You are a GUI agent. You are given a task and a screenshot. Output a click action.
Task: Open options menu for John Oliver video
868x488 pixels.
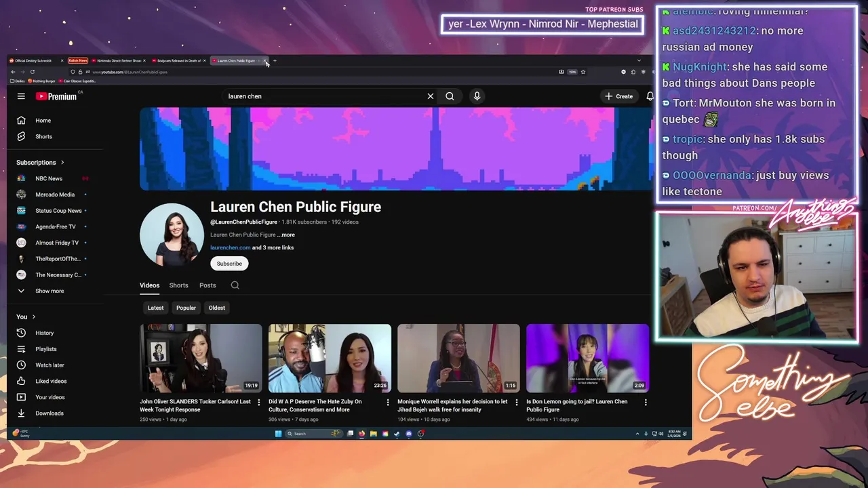pos(258,402)
